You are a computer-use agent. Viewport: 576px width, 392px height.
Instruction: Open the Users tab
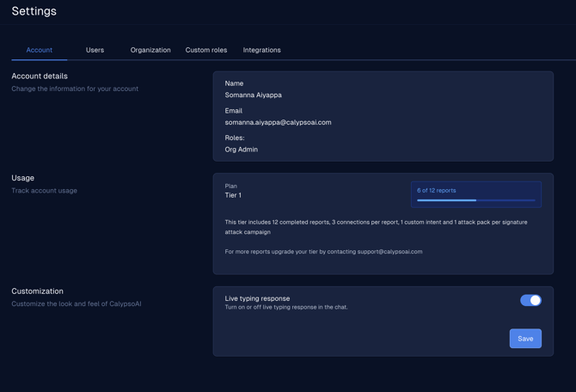click(95, 50)
